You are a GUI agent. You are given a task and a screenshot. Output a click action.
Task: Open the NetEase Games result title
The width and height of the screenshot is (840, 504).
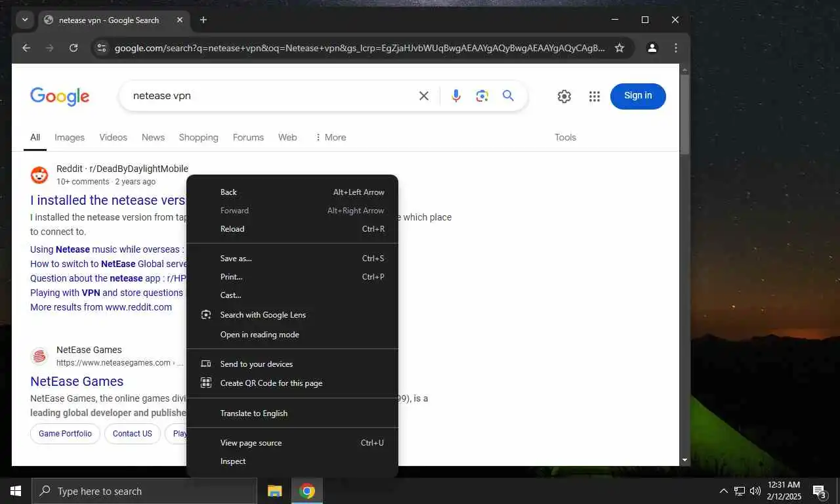click(x=77, y=381)
